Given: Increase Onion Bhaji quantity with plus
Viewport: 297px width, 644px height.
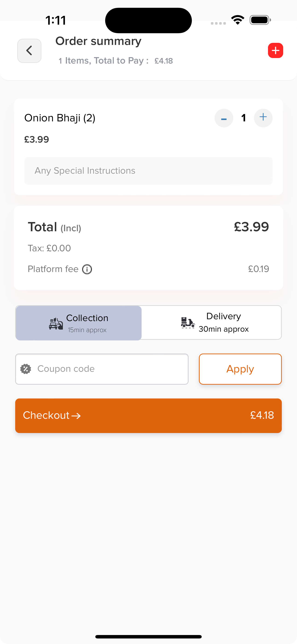Looking at the screenshot, I should (263, 118).
